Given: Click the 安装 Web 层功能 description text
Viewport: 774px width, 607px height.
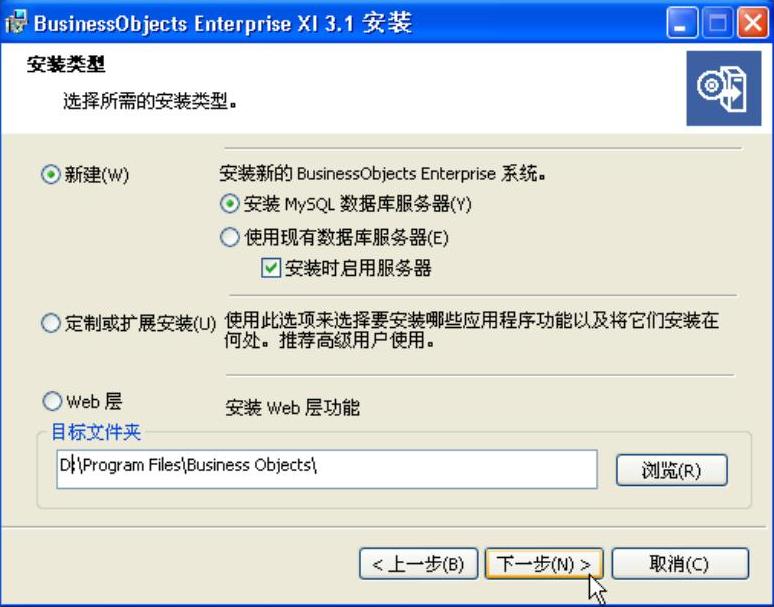Looking at the screenshot, I should coord(292,408).
